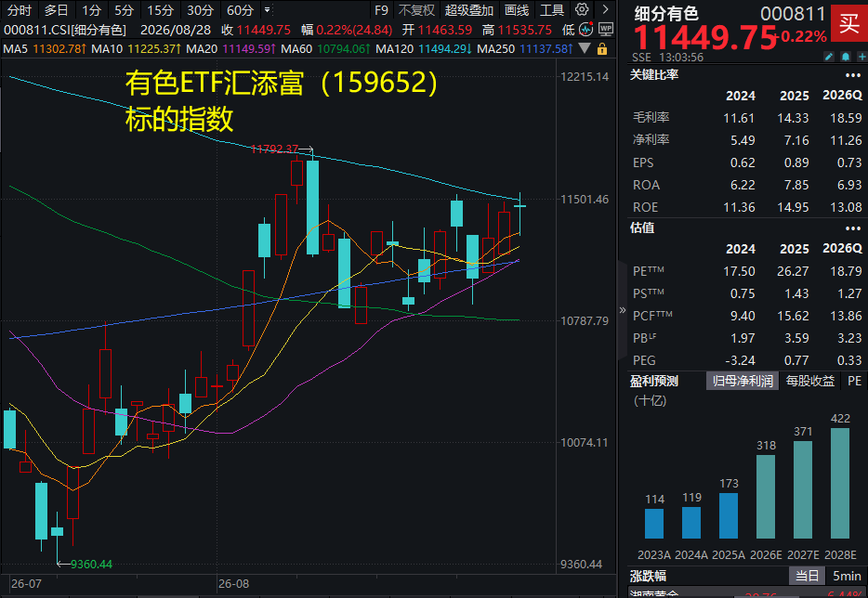
Task: Select the 1分 timeframe
Action: pyautogui.click(x=91, y=10)
